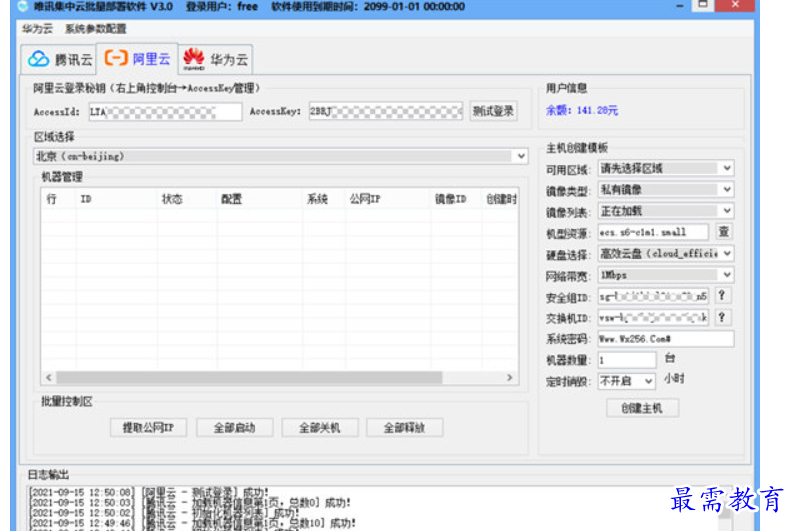Click the 提取公网IP button
This screenshot has width=792, height=531.
148,428
